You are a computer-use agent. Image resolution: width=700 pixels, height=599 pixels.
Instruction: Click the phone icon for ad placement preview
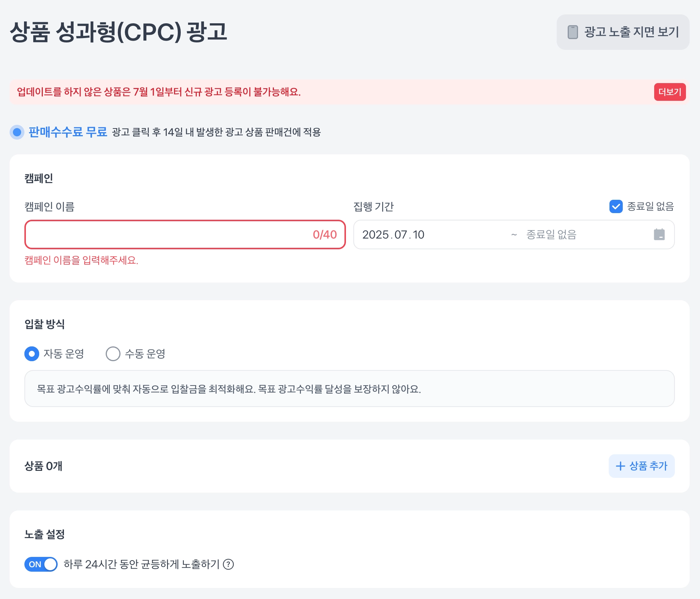click(572, 32)
